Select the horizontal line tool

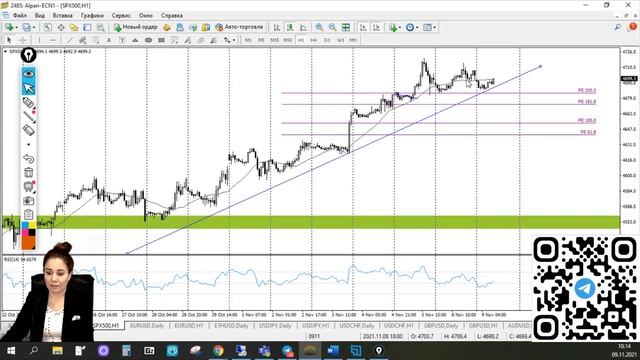(x=53, y=40)
